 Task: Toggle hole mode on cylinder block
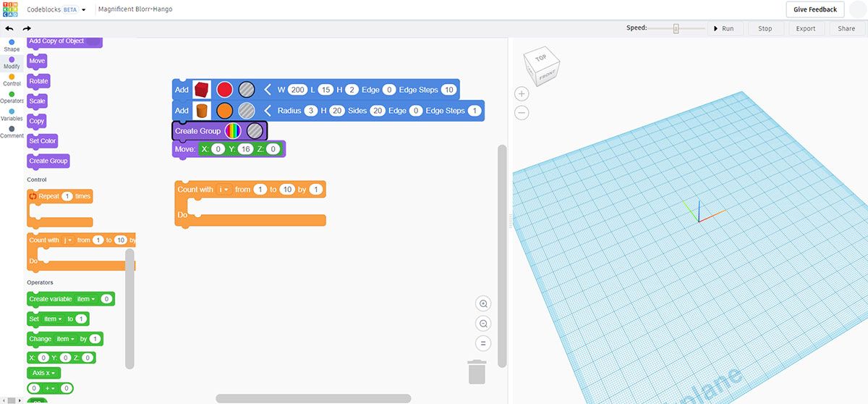pos(247,111)
